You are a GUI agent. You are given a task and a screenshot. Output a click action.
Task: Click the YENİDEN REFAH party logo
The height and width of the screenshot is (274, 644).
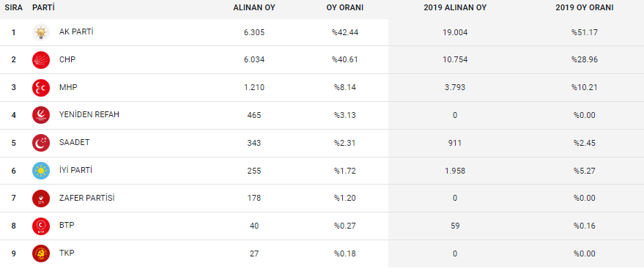[41, 115]
